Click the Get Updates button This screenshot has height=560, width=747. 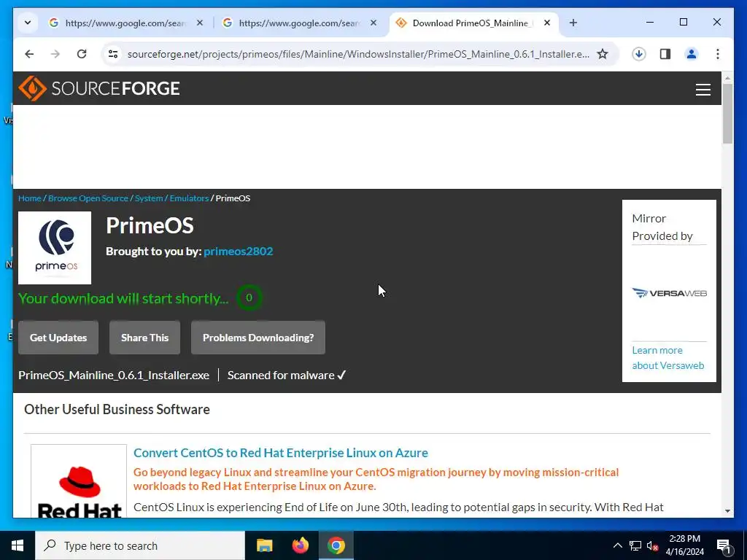tap(58, 338)
